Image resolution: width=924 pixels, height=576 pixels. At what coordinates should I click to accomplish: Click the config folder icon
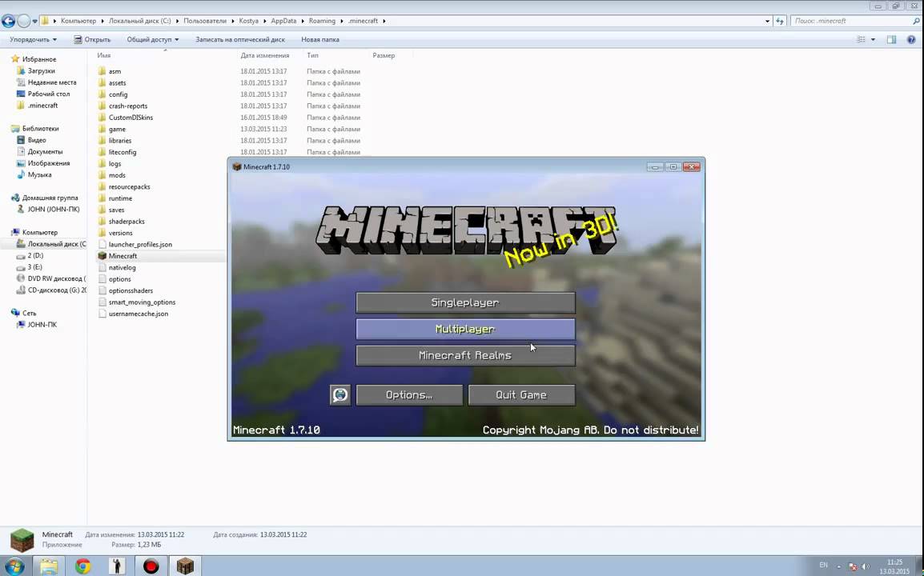pyautogui.click(x=102, y=94)
